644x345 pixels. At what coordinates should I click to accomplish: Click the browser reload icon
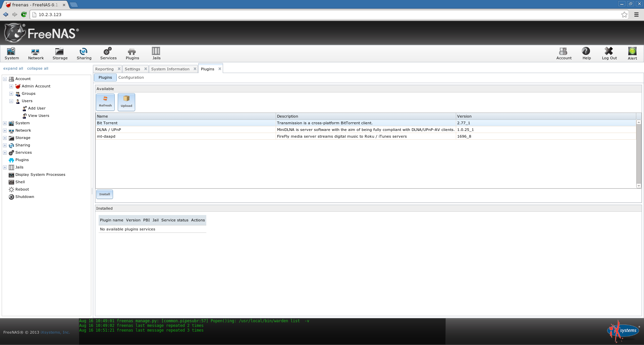point(24,14)
